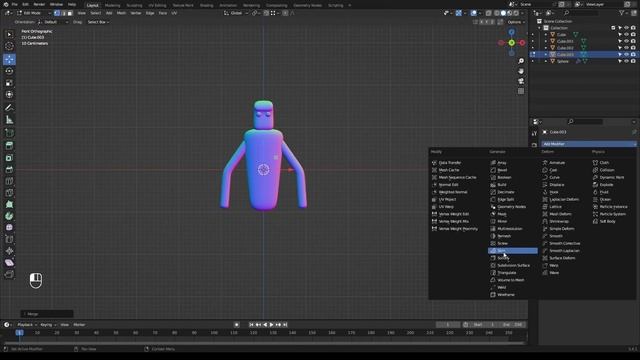This screenshot has height=360, width=640.
Task: Toggle the perspective/orthographic grid icon
Action: coord(521,91)
